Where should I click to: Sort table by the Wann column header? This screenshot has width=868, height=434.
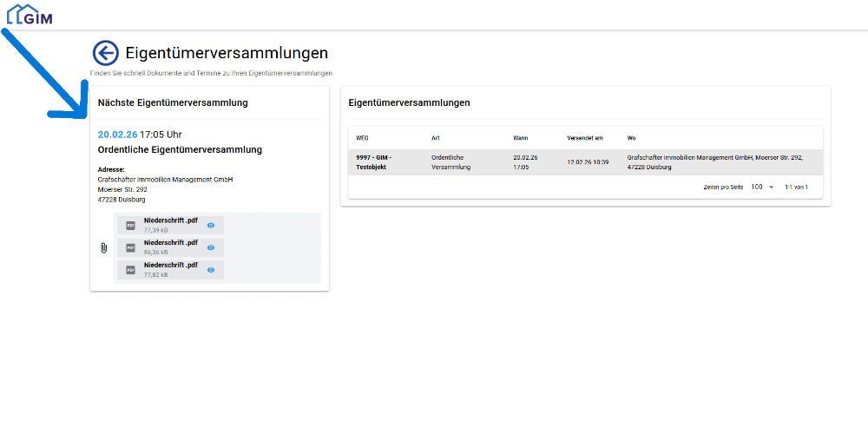[520, 138]
